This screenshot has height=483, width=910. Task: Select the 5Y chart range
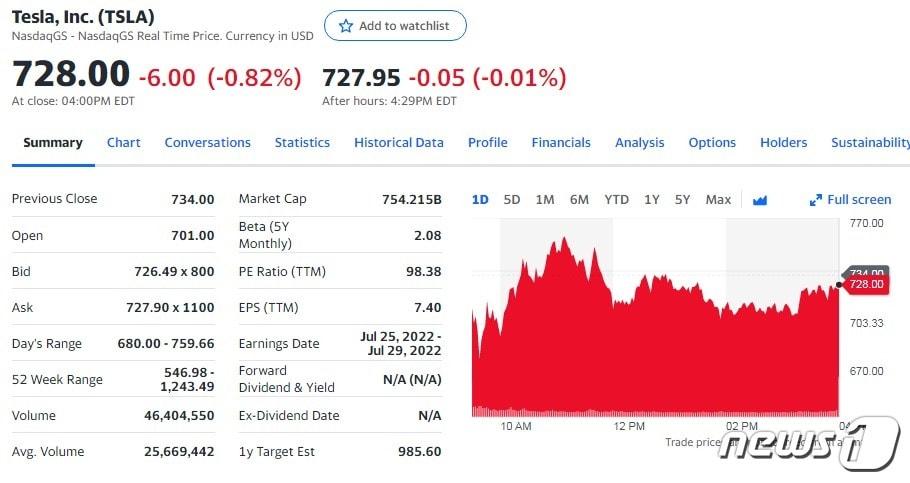tap(682, 200)
